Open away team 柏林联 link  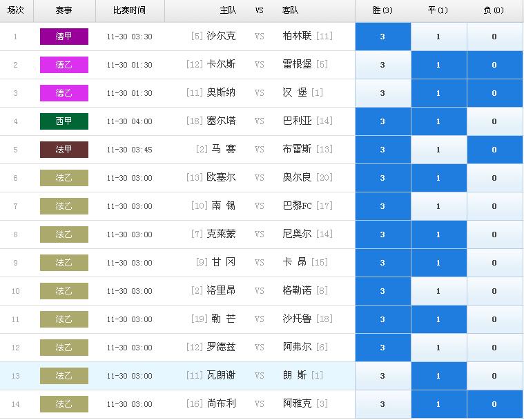[x=297, y=36]
